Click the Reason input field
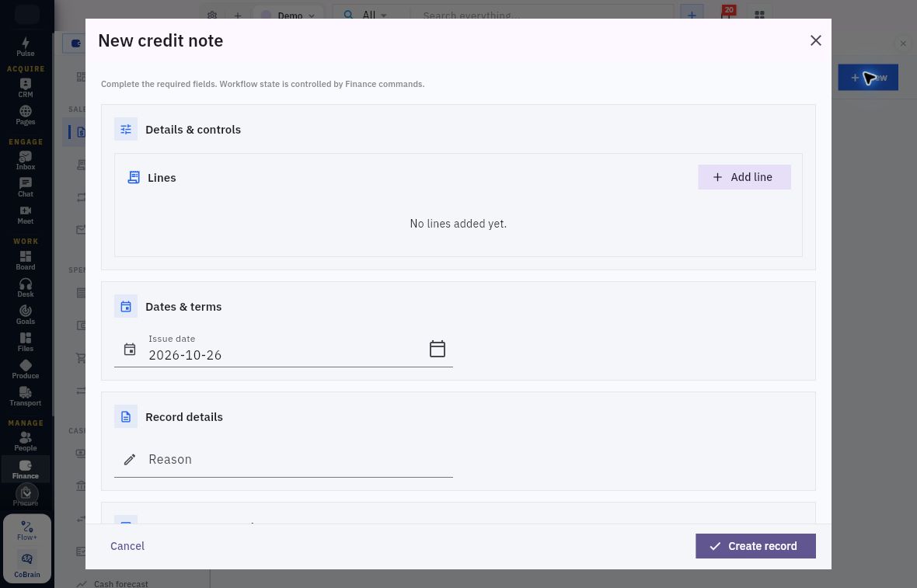Image resolution: width=917 pixels, height=588 pixels. 283,459
